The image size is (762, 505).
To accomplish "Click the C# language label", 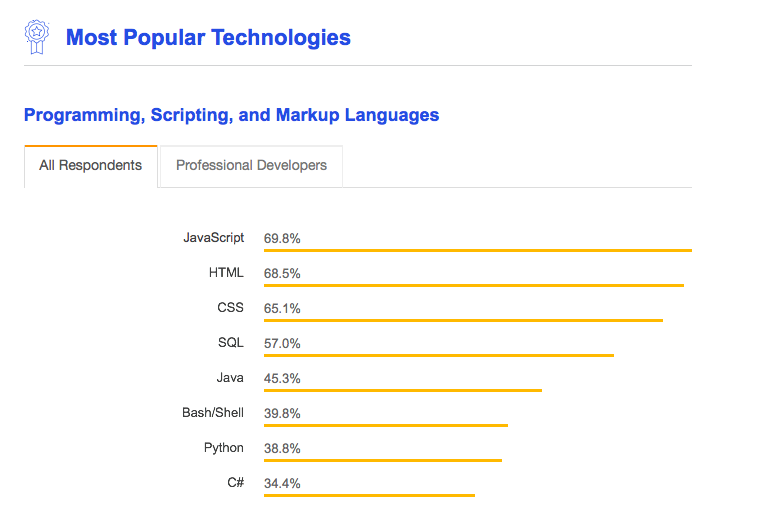I will pos(235,483).
